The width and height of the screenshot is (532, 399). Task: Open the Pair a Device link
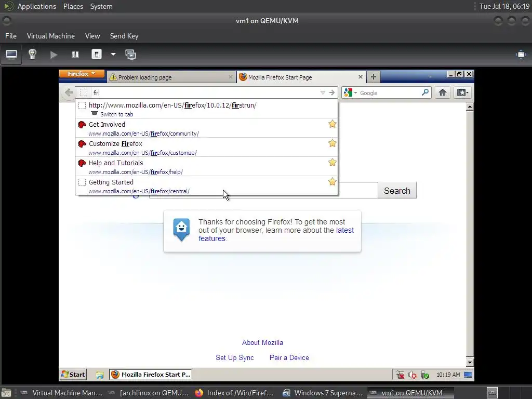[289, 357]
